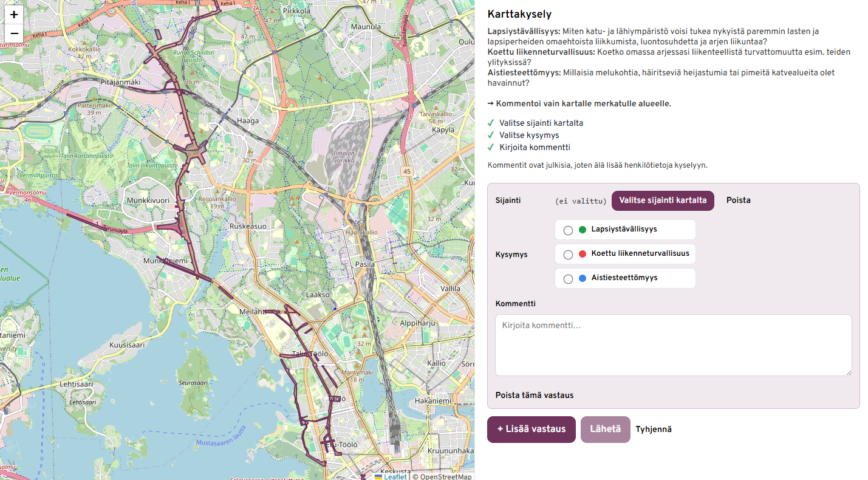Click the red liikenneturvallisuus color dot
868x480 pixels.
pos(583,254)
